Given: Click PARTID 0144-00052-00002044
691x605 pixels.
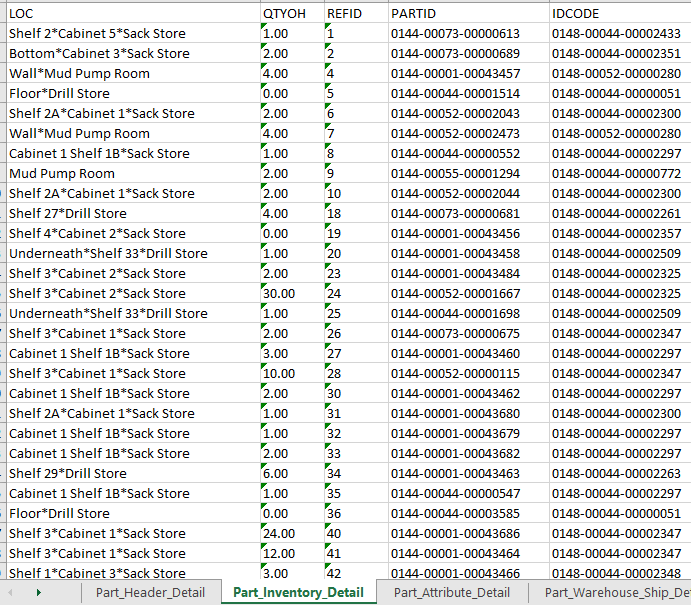Looking at the screenshot, I should click(468, 193).
